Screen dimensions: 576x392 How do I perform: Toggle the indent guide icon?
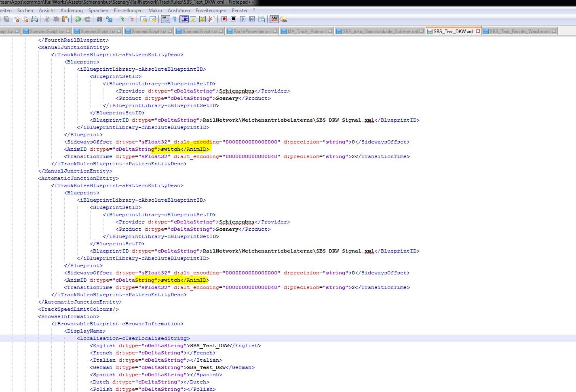pyautogui.click(x=184, y=19)
